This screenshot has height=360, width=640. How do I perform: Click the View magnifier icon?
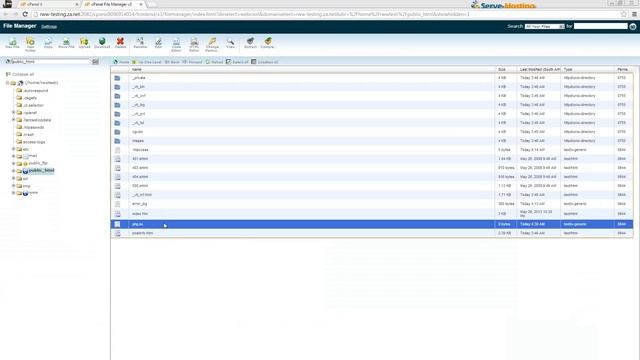[x=230, y=43]
